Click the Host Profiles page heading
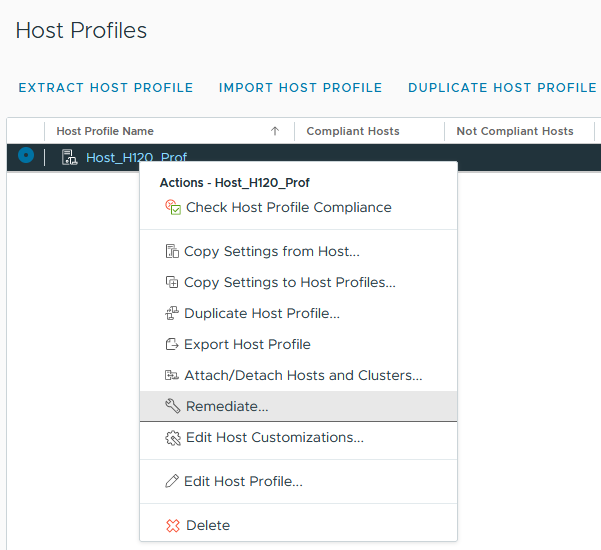Screen dimensions: 601x550 click(81, 30)
